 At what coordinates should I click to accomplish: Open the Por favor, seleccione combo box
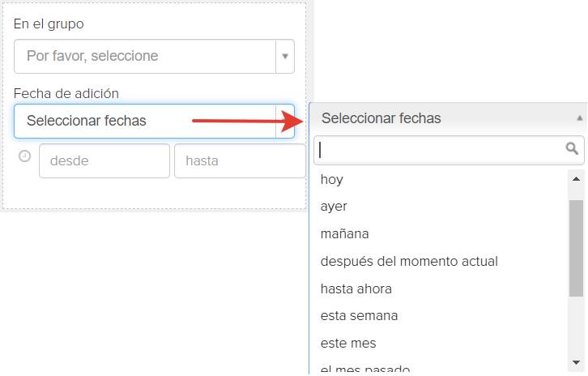(154, 56)
